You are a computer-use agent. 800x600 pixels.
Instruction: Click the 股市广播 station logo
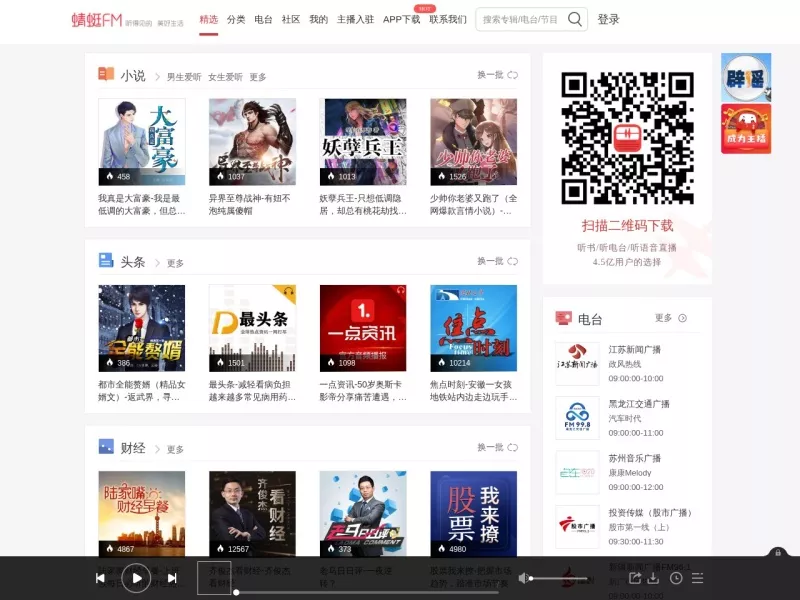[577, 527]
